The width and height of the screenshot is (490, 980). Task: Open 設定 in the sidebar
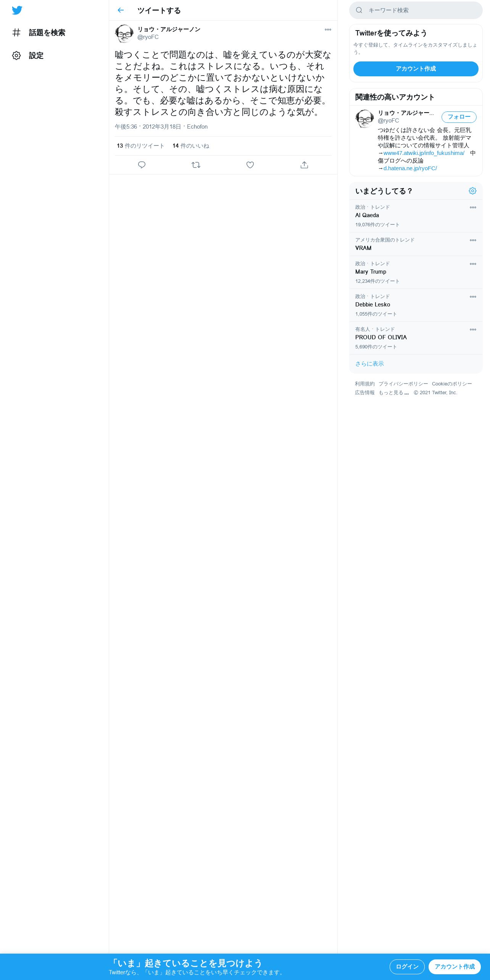tap(28, 56)
